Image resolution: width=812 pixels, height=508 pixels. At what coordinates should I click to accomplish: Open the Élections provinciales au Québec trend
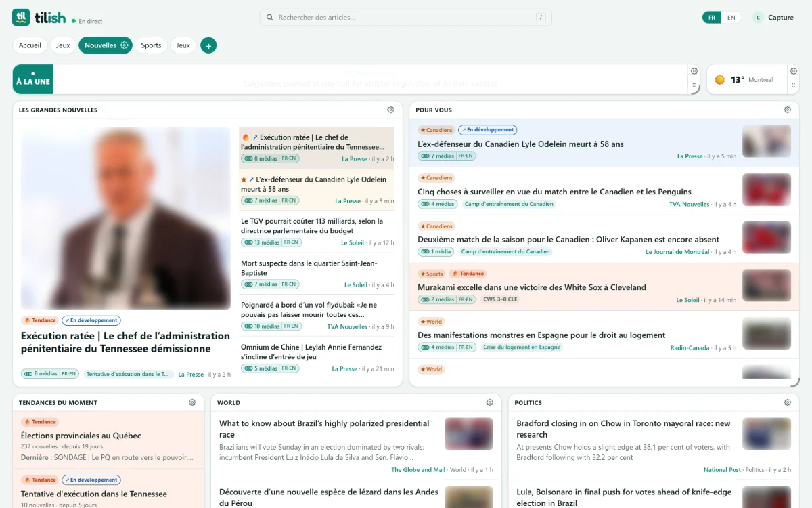(x=81, y=436)
